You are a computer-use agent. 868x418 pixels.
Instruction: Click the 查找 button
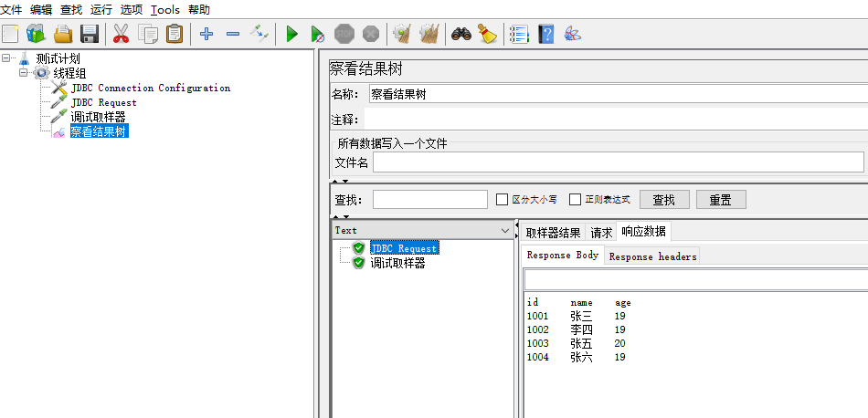tap(664, 200)
